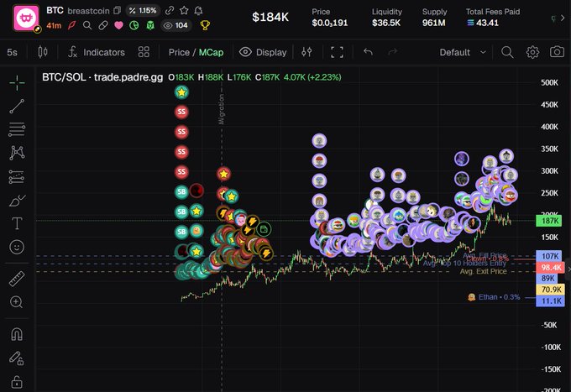Switch chart to Price mode

(x=179, y=52)
